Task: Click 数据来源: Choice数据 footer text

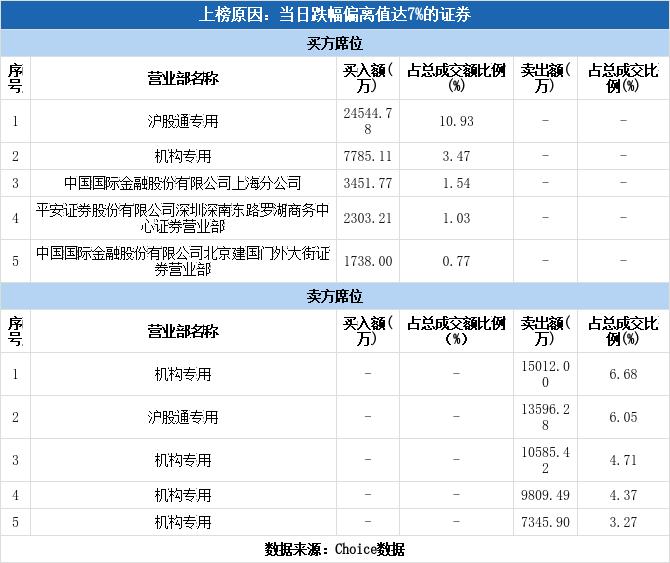Action: 335,549
